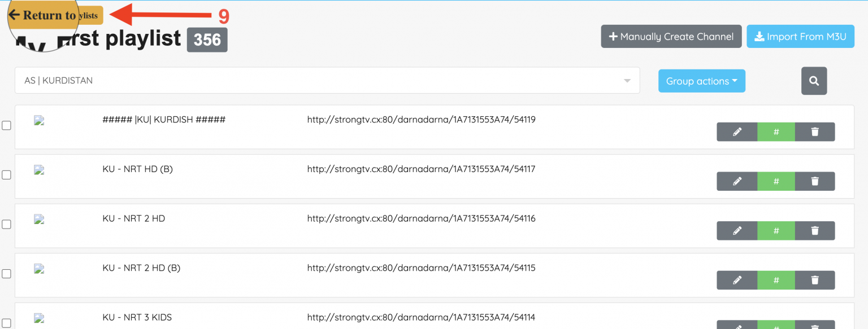Click Manually Create Channel button
868x329 pixels.
671,37
